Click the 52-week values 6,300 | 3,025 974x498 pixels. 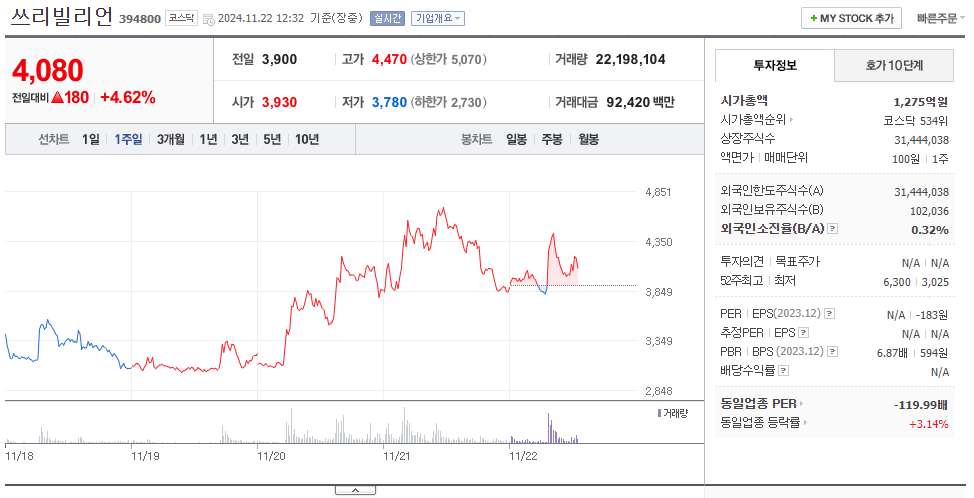(916, 282)
